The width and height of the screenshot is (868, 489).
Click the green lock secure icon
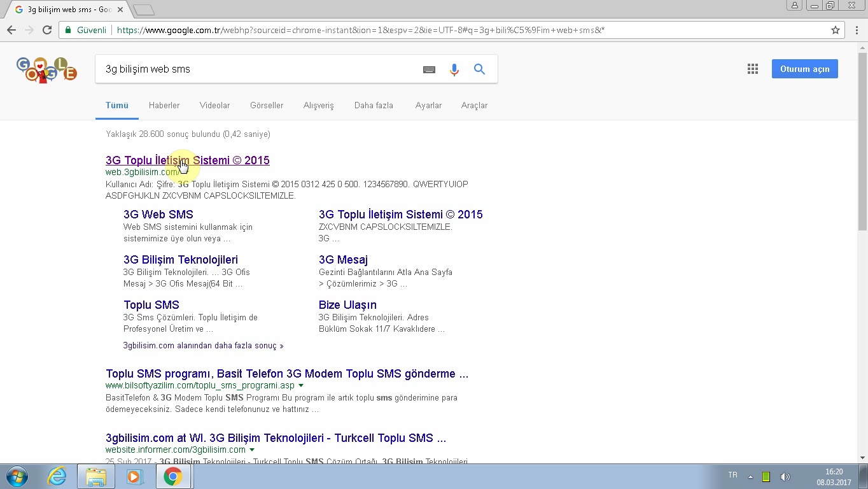tap(68, 30)
